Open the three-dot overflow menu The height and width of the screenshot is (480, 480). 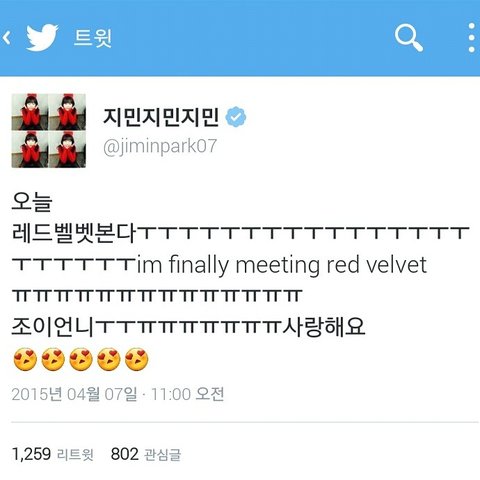pos(471,38)
